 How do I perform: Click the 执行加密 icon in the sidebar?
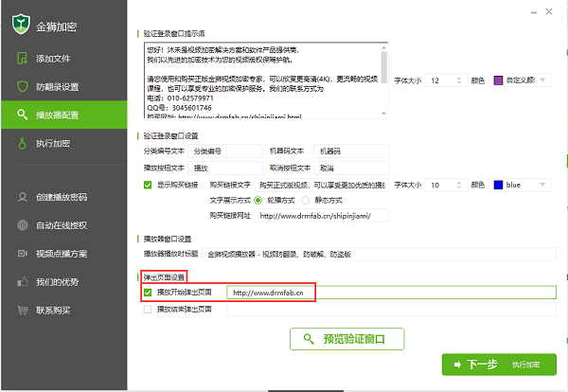pyautogui.click(x=22, y=143)
